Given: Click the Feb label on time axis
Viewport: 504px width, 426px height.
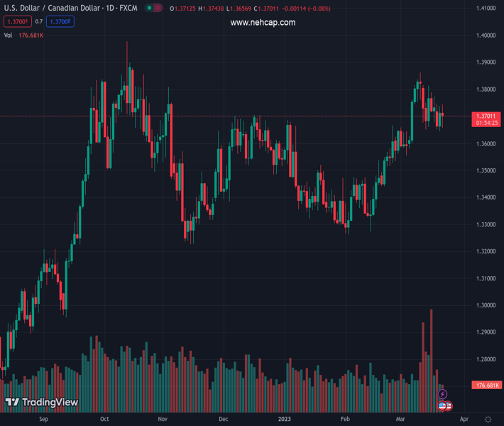Looking at the screenshot, I should (x=345, y=419).
